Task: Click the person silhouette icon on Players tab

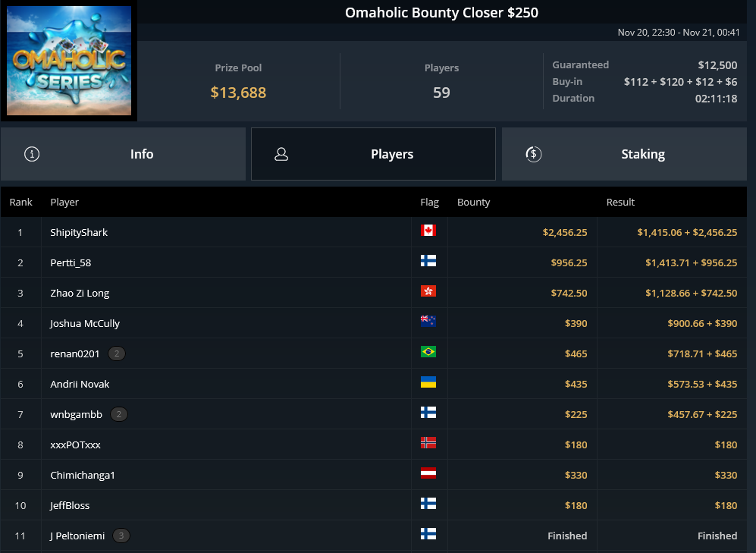Action: [x=281, y=154]
